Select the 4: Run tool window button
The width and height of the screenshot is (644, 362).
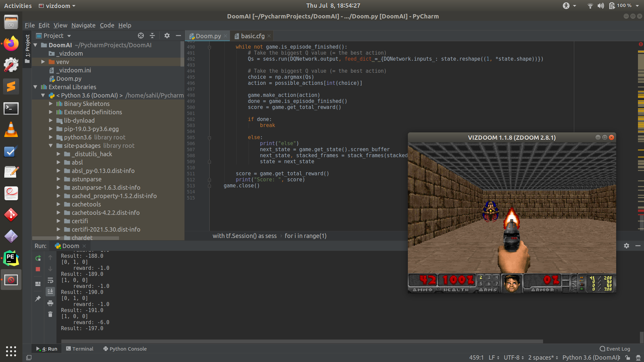pos(46,349)
